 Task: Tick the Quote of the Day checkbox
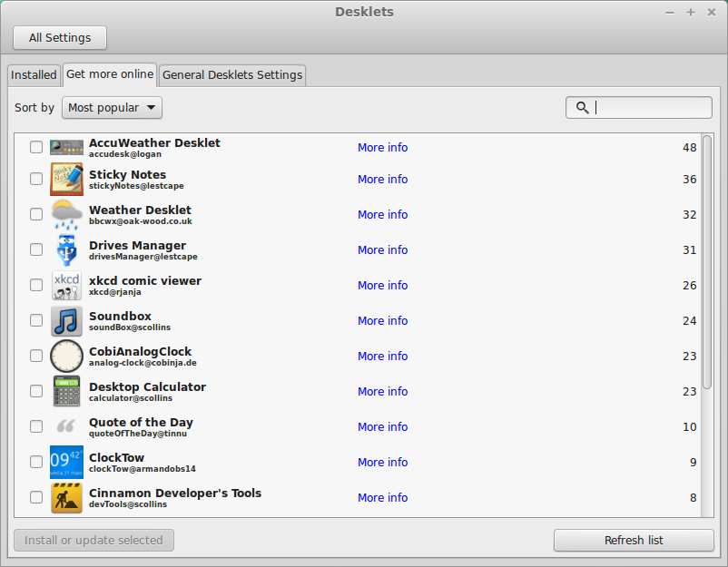[36, 426]
